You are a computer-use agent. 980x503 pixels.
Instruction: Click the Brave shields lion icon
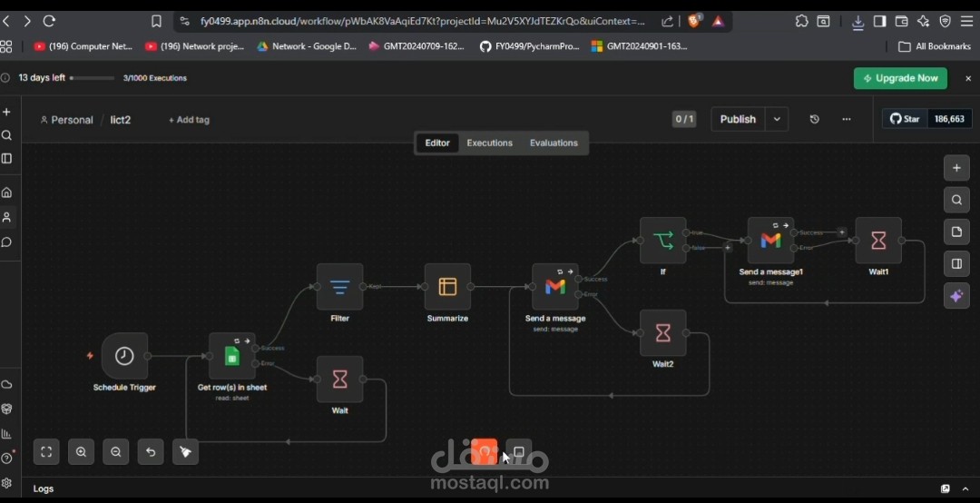coord(694,21)
